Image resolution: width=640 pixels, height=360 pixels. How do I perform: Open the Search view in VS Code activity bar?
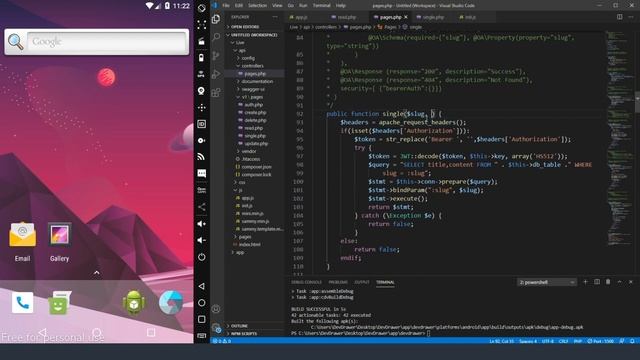point(216,37)
